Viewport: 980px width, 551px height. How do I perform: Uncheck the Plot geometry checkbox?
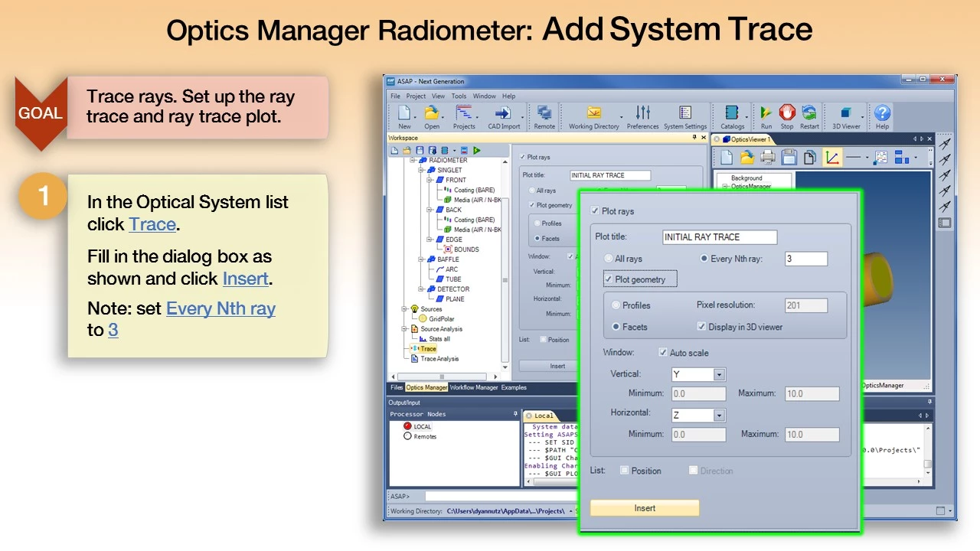pyautogui.click(x=609, y=279)
